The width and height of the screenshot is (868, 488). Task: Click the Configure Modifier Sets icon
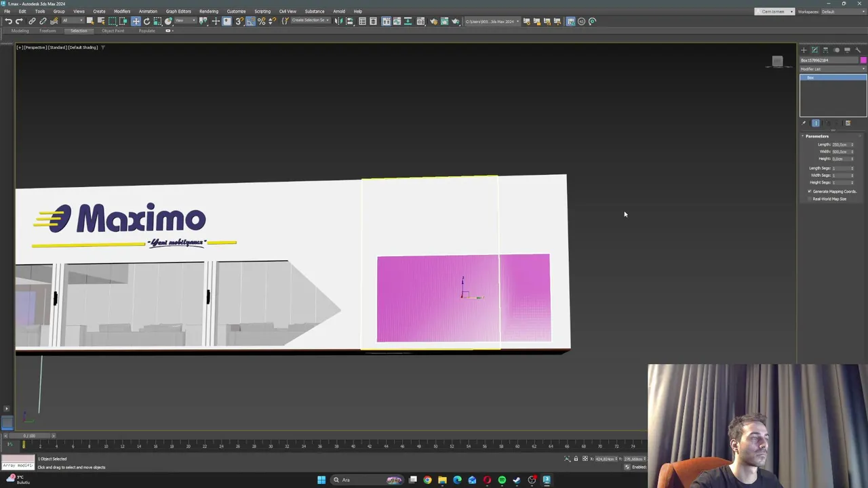(848, 123)
